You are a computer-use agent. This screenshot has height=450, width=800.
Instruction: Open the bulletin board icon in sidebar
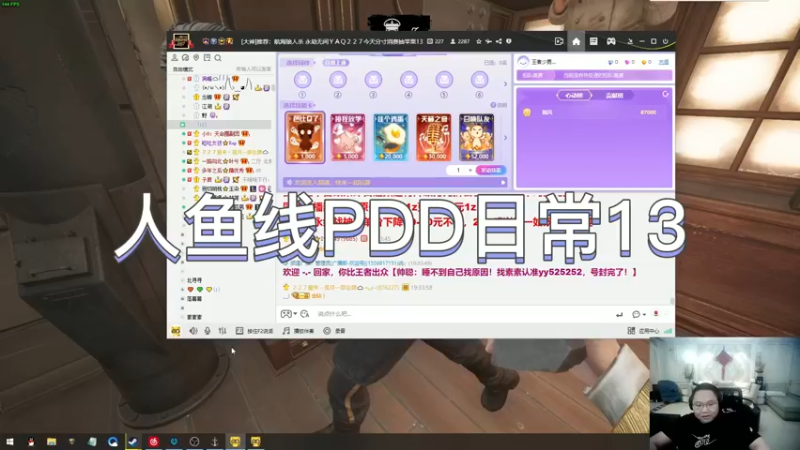click(207, 58)
